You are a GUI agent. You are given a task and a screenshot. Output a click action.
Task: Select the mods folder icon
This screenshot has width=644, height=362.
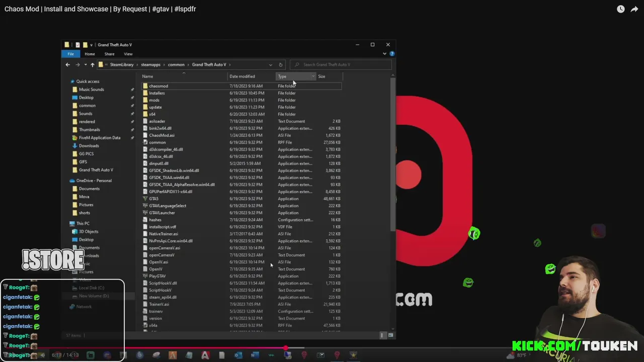tap(145, 100)
